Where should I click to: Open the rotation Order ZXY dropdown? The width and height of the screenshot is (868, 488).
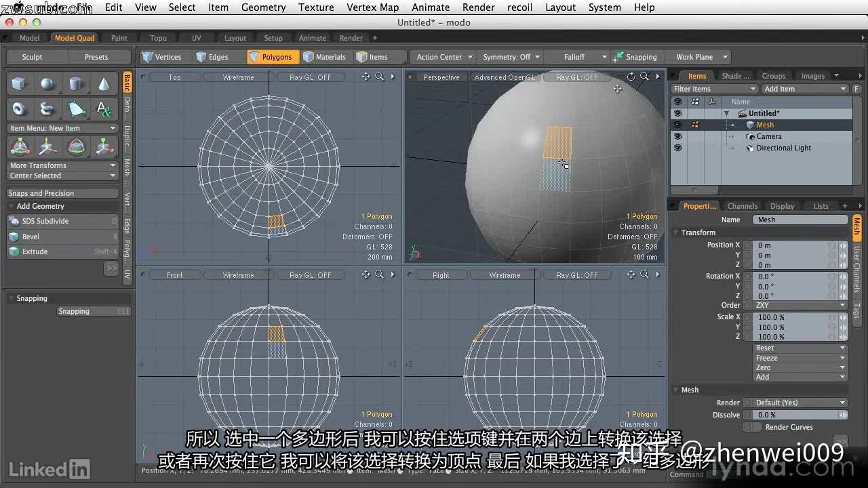tap(800, 305)
